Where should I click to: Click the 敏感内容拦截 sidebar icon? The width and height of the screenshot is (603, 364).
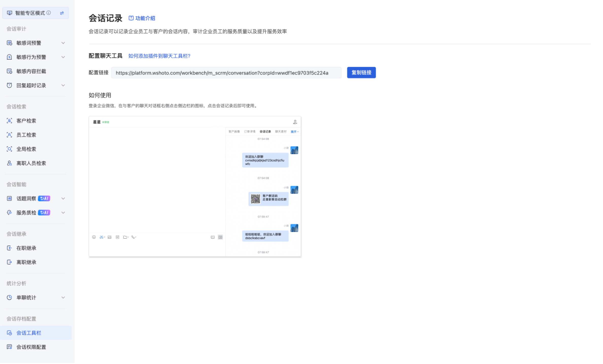click(x=9, y=71)
